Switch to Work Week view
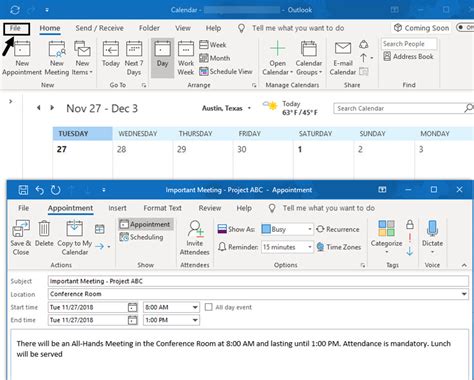 (186, 58)
